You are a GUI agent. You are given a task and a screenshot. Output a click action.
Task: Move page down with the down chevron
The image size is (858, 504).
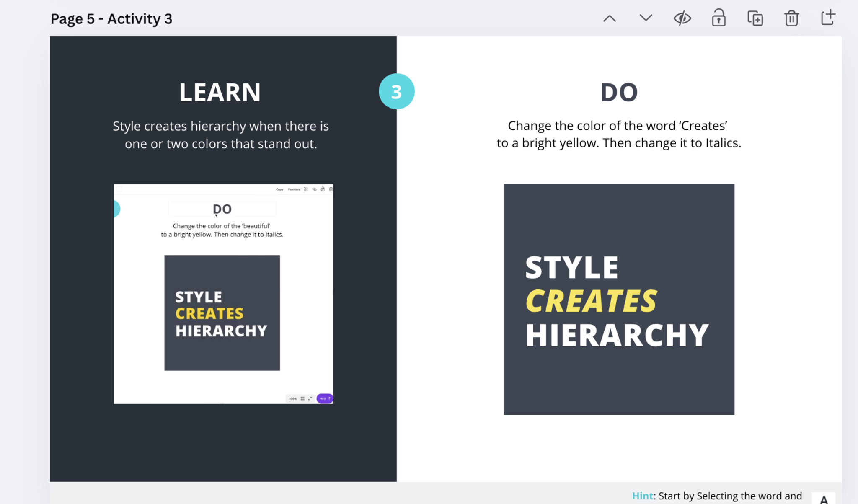(646, 18)
